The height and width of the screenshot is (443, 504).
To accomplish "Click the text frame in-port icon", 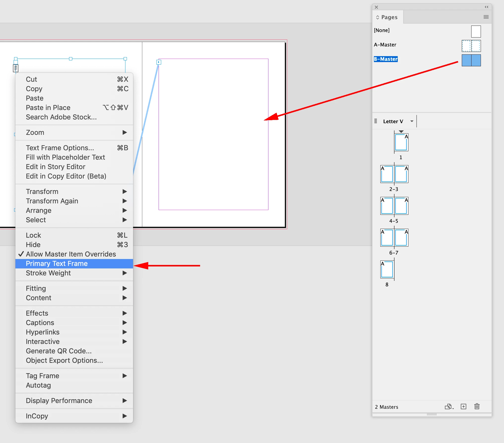I will pos(159,62).
